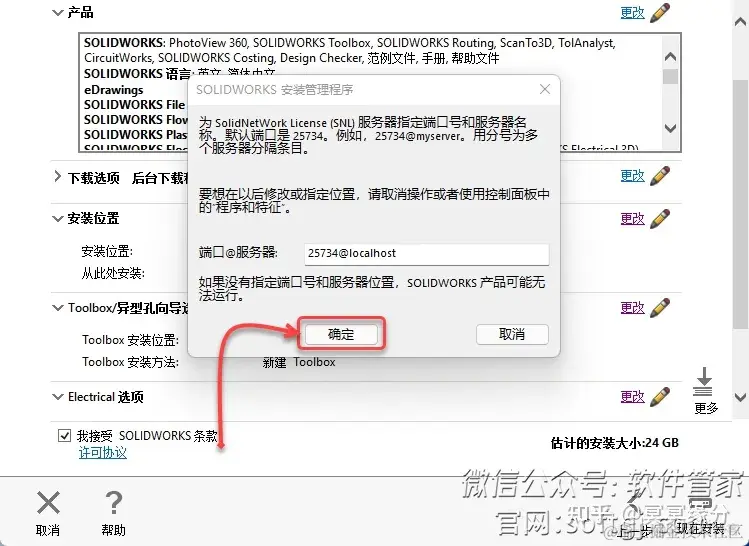Viewport: 749px width, 546px height.
Task: Click main page scrollbar down arrow
Action: point(740,397)
